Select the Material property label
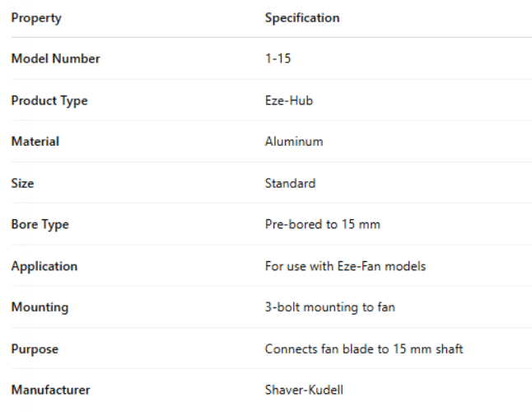The width and height of the screenshot is (532, 412). click(x=35, y=142)
